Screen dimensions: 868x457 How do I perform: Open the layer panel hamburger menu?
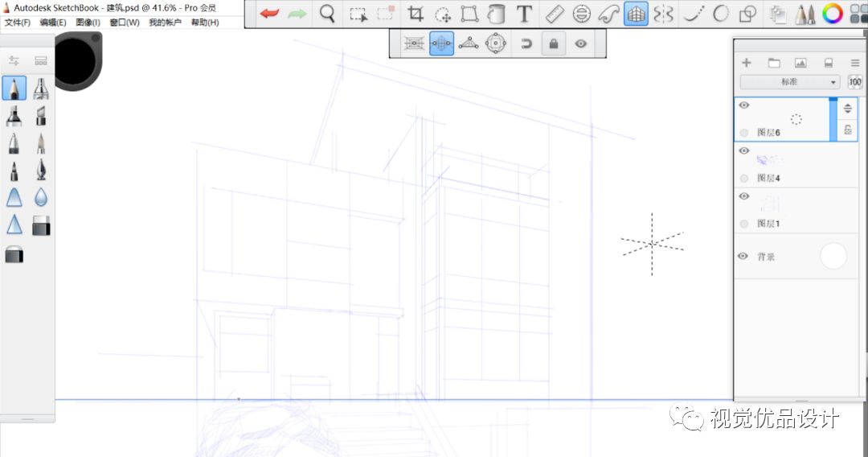click(x=855, y=63)
